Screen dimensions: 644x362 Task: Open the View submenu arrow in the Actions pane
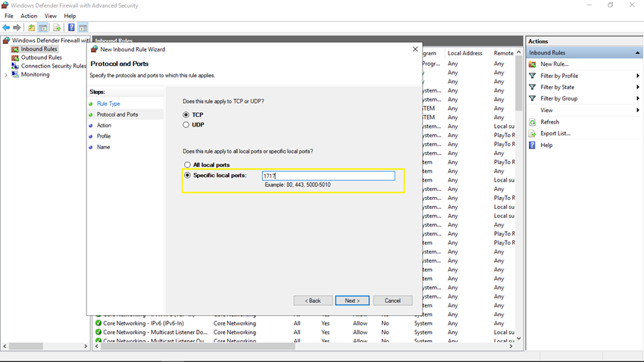click(637, 110)
